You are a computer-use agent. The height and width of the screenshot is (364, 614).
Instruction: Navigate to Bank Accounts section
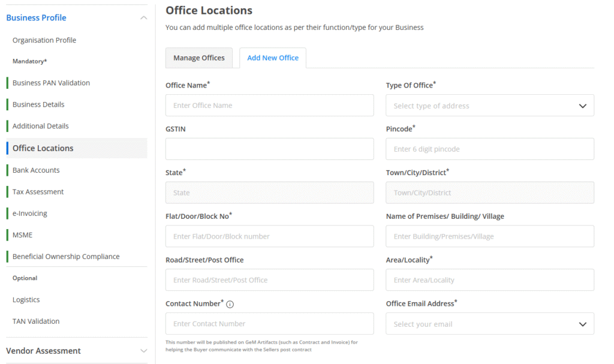pyautogui.click(x=36, y=170)
